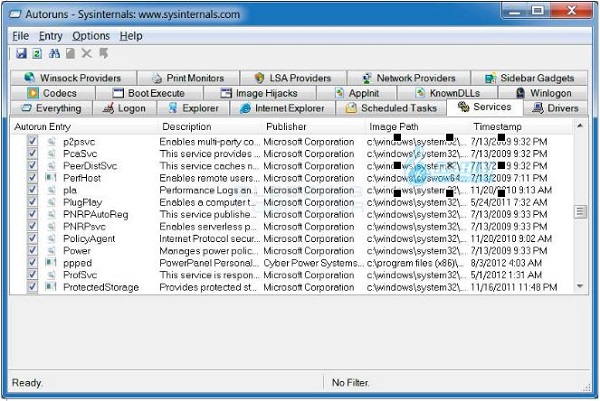Click the c:\program files (x86) path cell
The width and height of the screenshot is (600, 401).
point(416,262)
